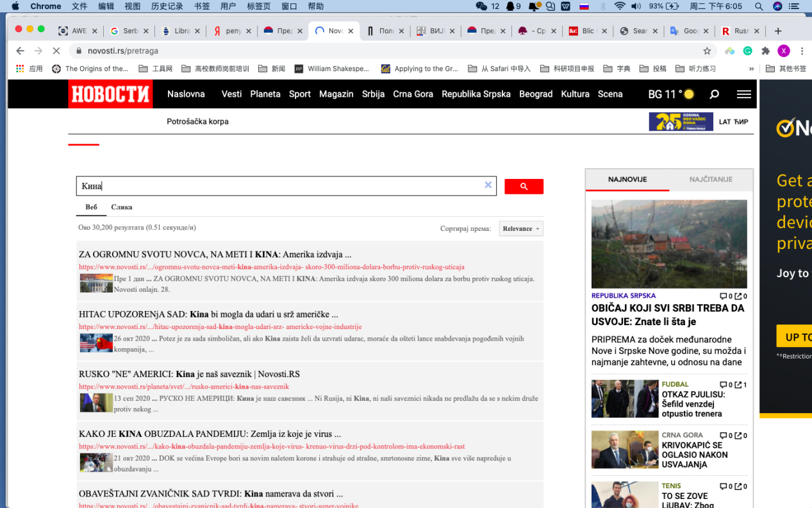812x508 pixels.
Task: Open the Republika Srpska section in navbar
Action: [x=476, y=94]
